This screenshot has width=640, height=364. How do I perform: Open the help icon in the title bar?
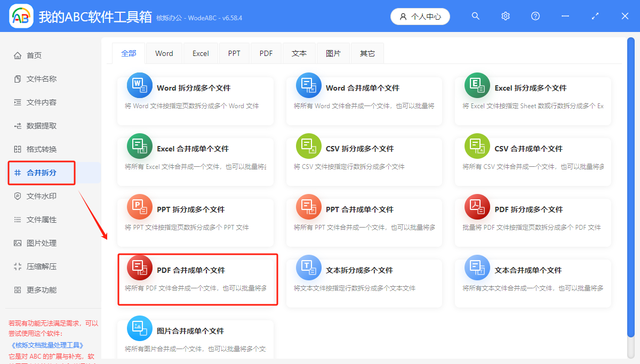point(535,16)
